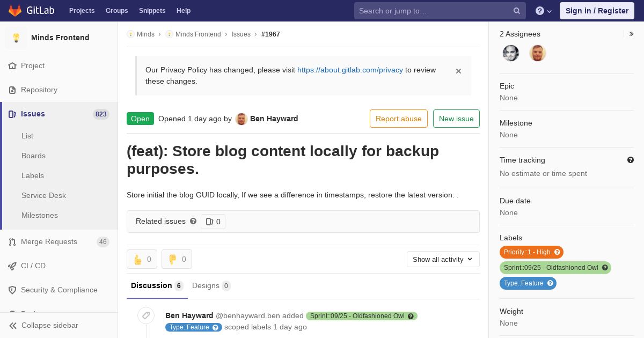Screen dimensions: 644x338
Task: Click the Related issues help icon
Action: 193,221
